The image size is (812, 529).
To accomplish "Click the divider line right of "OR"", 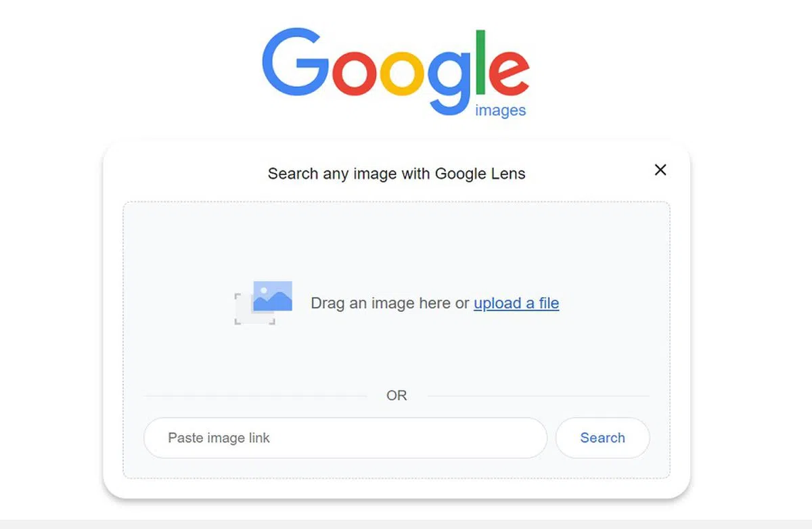I will tap(538, 396).
